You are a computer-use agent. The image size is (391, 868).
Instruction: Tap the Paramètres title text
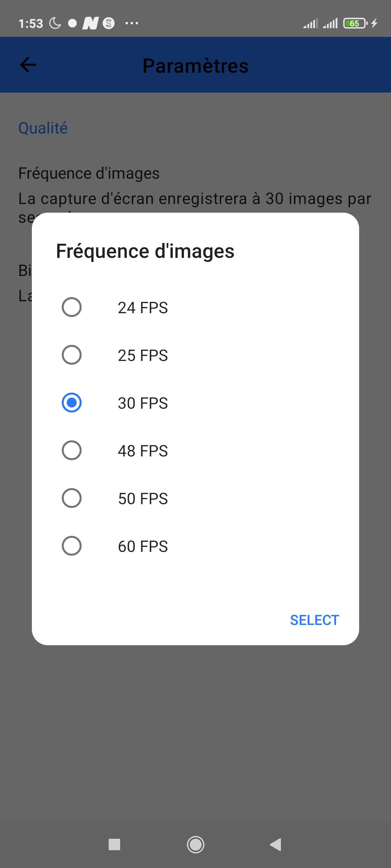point(195,66)
